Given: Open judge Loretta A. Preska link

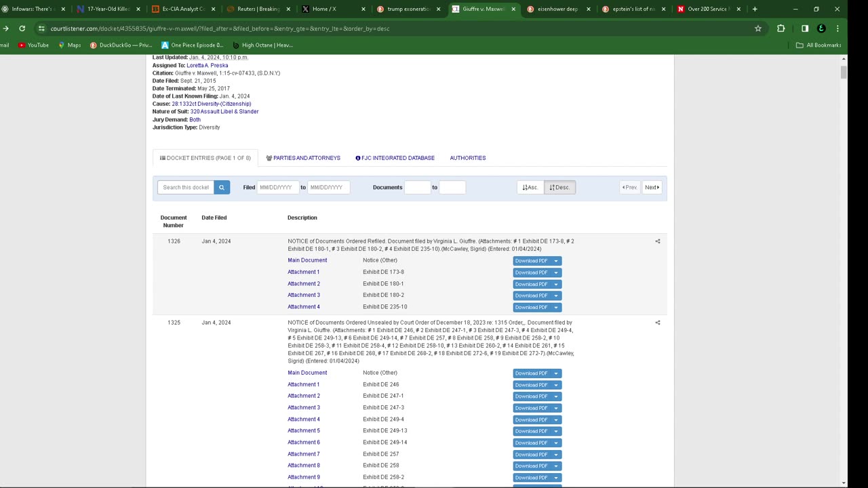Looking at the screenshot, I should click(208, 65).
